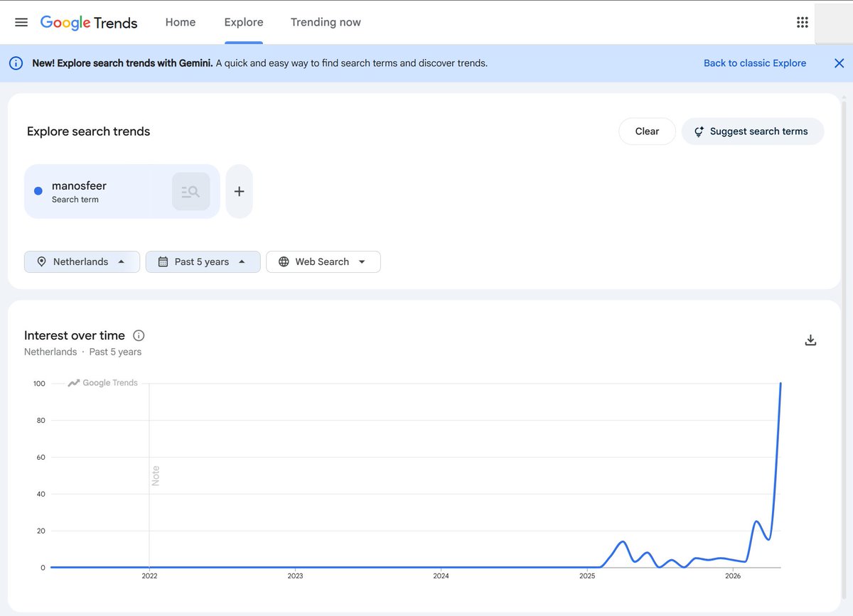Click the Note marker on the chart

point(156,476)
